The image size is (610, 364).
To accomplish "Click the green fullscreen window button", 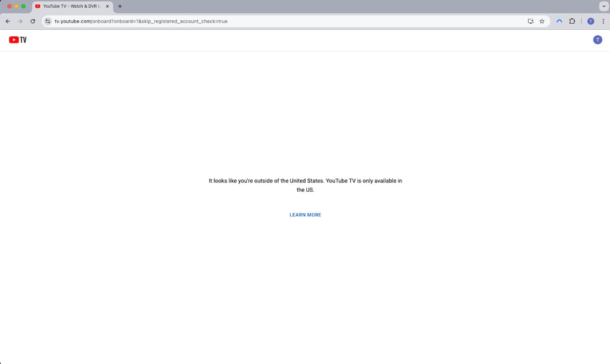I will 23,6.
